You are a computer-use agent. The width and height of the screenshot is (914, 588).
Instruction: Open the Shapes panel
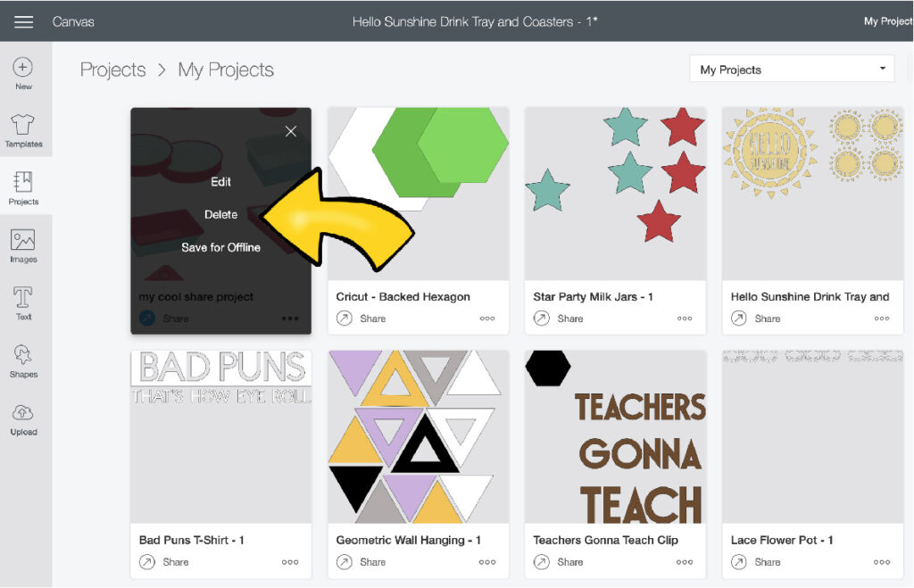[23, 360]
